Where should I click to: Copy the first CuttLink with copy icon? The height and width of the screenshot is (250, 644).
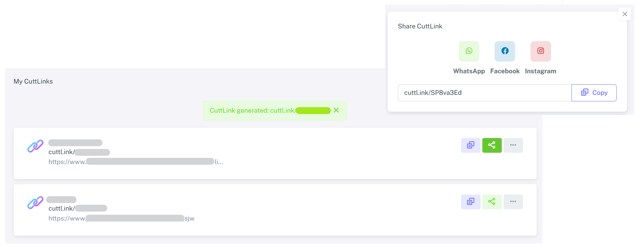pyautogui.click(x=470, y=145)
